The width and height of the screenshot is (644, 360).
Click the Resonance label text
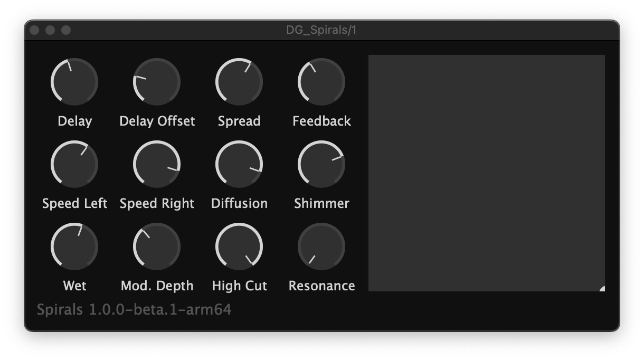[x=321, y=286]
